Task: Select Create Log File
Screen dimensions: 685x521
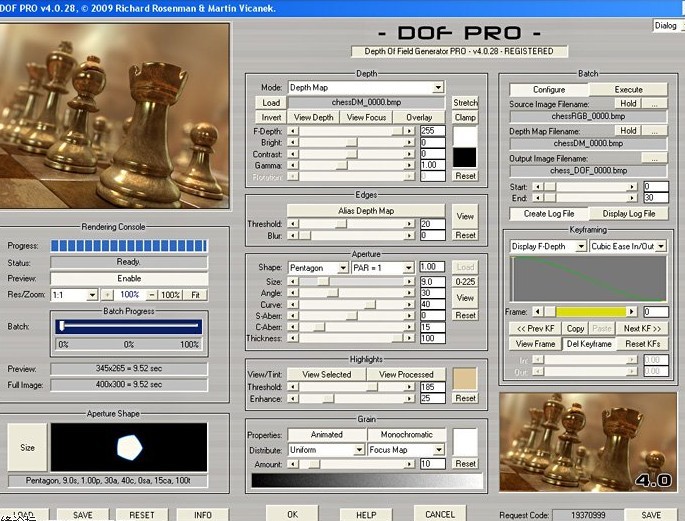Action: pos(549,214)
